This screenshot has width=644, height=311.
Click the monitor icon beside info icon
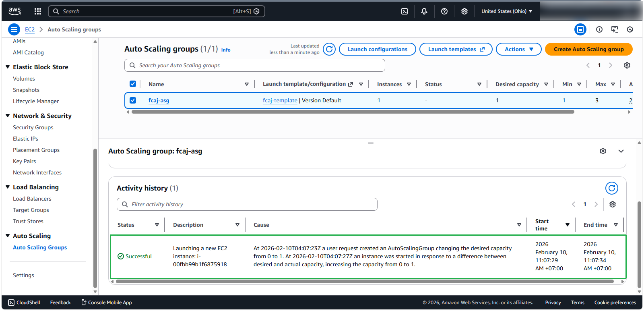click(x=615, y=29)
